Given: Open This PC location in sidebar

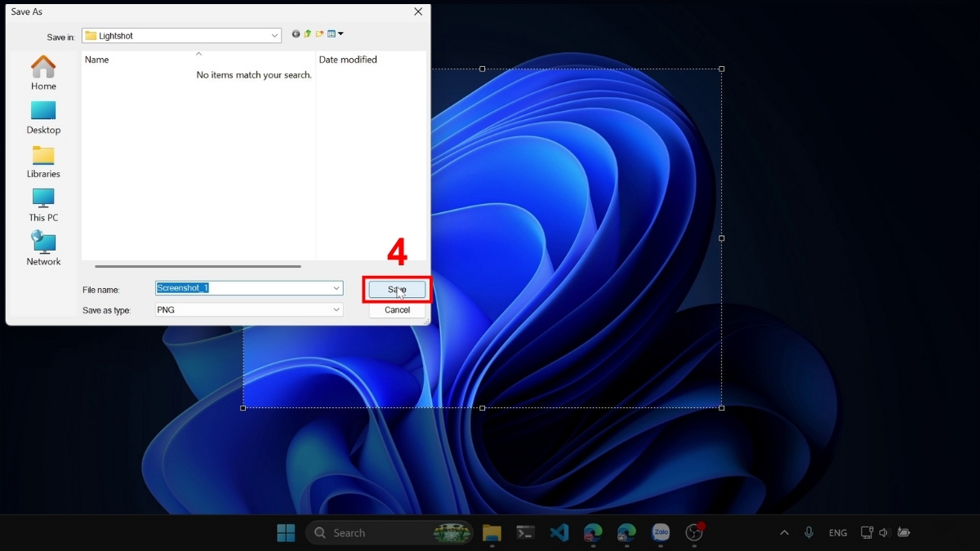Looking at the screenshot, I should pos(43,206).
